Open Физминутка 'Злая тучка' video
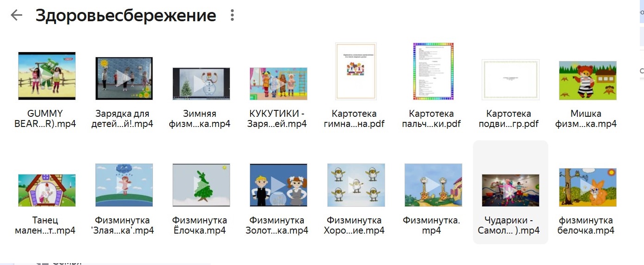The width and height of the screenshot is (644, 265). (124, 185)
